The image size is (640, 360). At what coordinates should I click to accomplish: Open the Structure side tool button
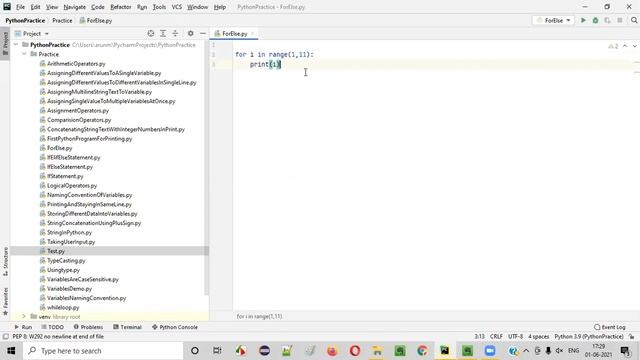coord(5,262)
